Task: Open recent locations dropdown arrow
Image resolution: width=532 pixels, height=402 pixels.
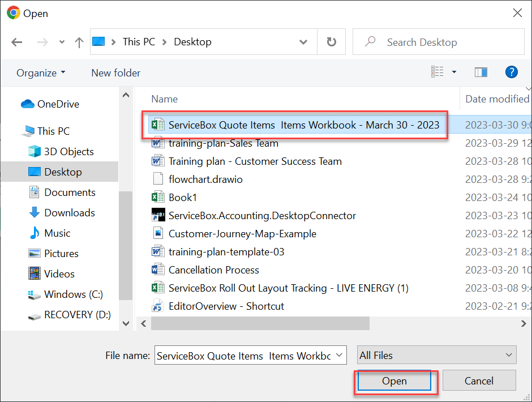Action: pos(62,42)
